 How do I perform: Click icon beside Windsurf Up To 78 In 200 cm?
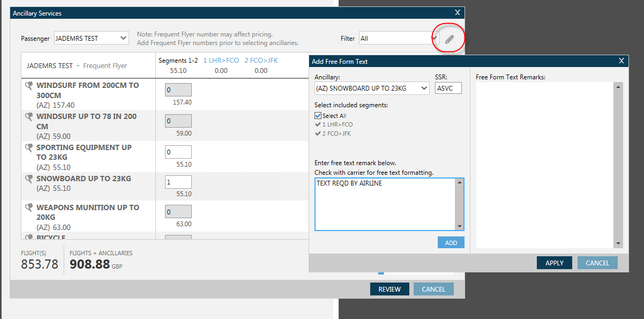[29, 116]
